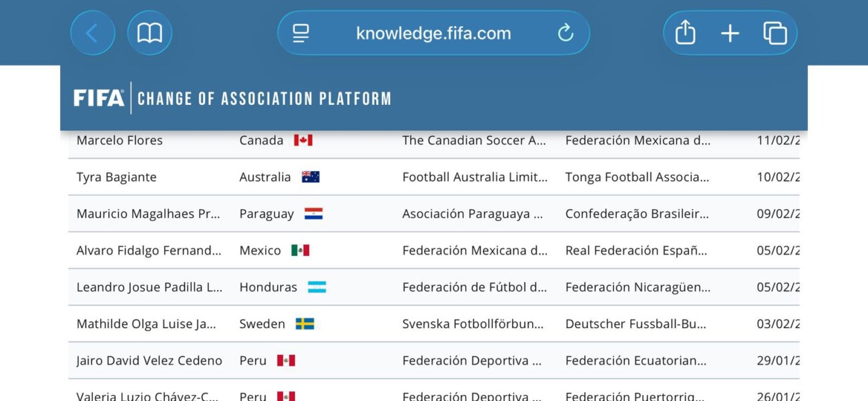868x401 pixels.
Task: Click Tonga Football Association cell
Action: pyautogui.click(x=637, y=177)
